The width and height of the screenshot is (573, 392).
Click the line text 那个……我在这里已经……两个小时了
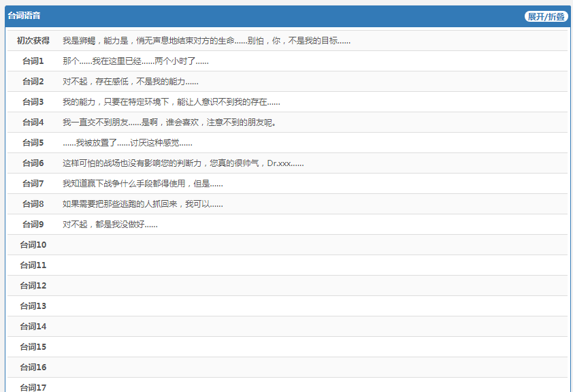pyautogui.click(x=135, y=61)
